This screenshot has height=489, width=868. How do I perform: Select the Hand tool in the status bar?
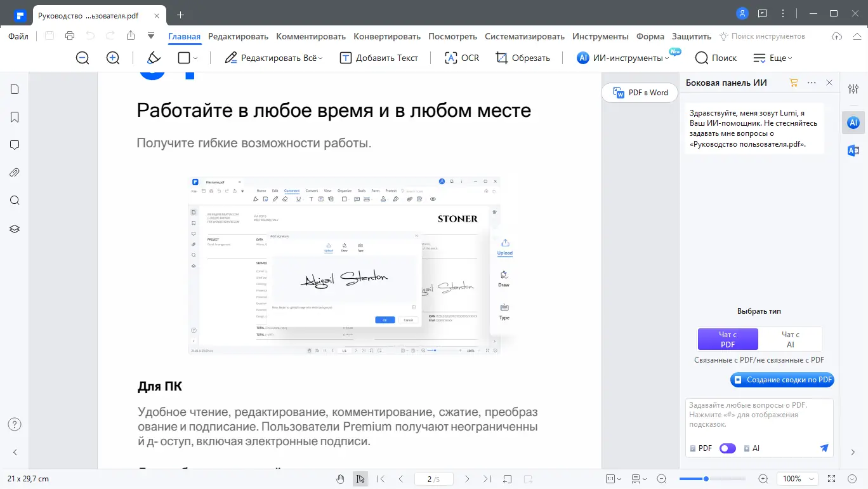point(339,478)
